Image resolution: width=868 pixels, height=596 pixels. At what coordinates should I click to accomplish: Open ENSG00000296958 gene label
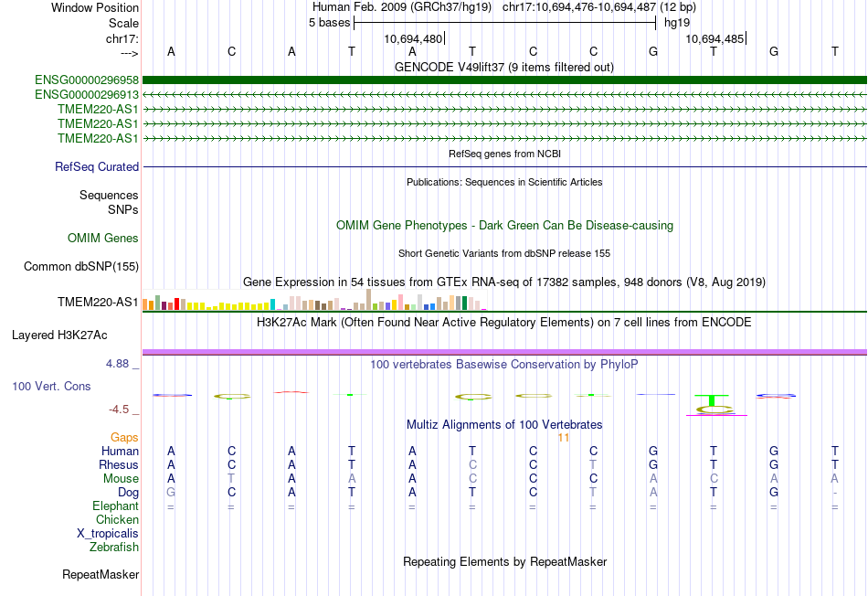[x=87, y=80]
